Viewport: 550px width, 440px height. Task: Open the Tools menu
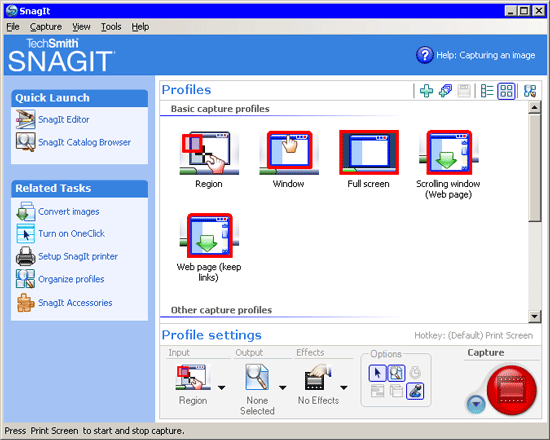111,27
